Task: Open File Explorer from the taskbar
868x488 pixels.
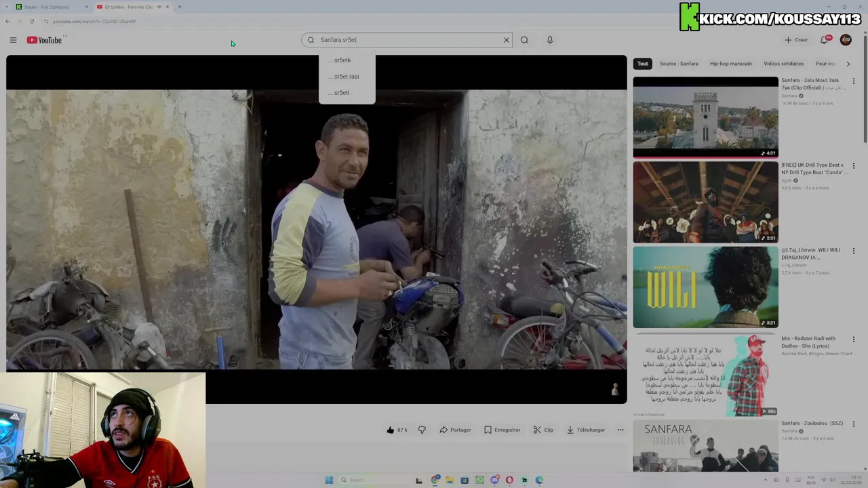Action: 450,480
